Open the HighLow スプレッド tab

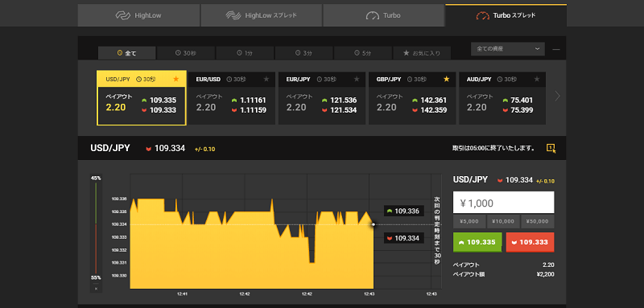point(261,15)
